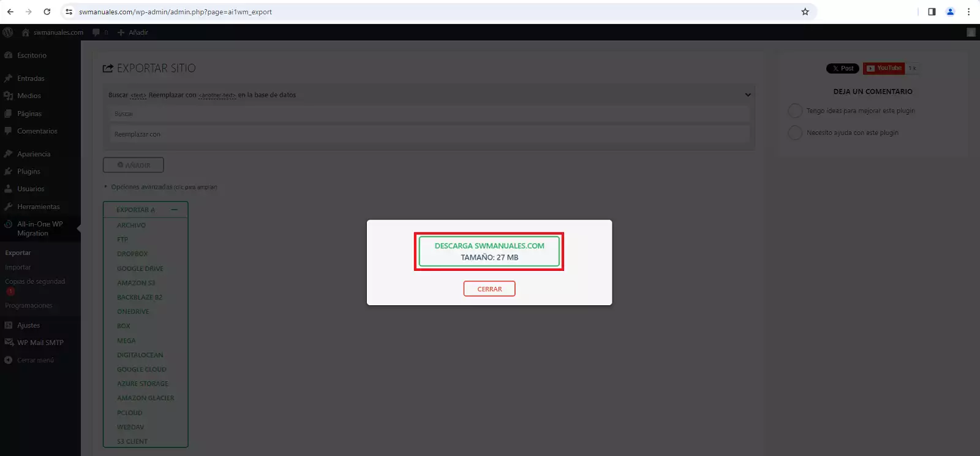Open Chrome three-dot menu
This screenshot has height=456, width=980.
tap(968, 12)
